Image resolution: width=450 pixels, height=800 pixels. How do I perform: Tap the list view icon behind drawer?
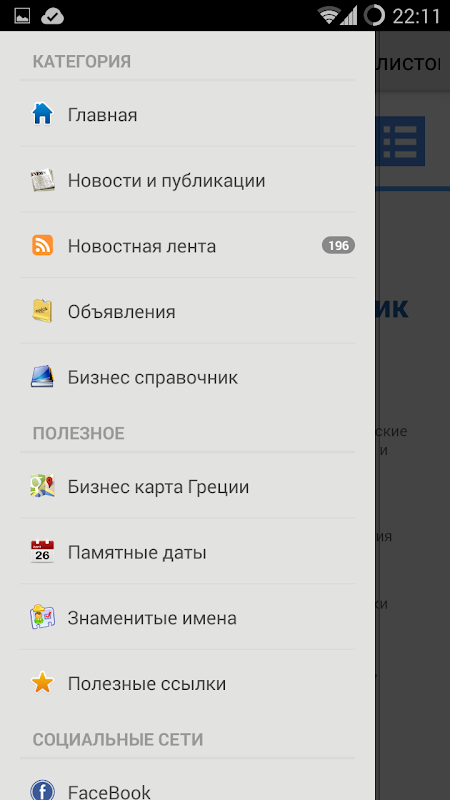coord(401,141)
